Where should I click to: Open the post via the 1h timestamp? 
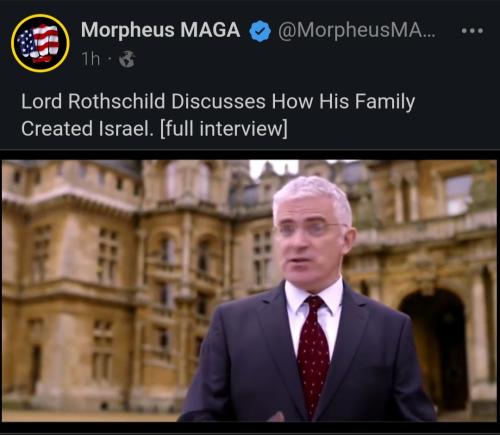[x=91, y=59]
